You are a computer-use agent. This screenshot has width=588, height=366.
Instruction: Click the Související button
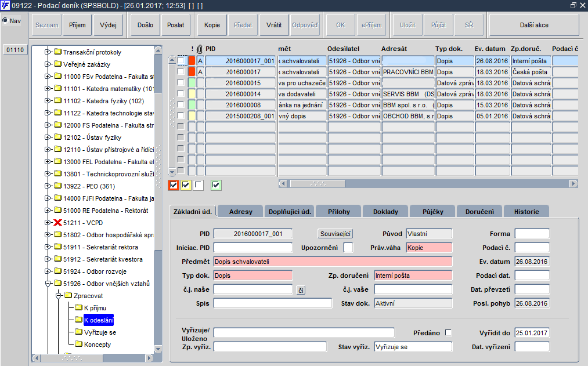coord(336,234)
